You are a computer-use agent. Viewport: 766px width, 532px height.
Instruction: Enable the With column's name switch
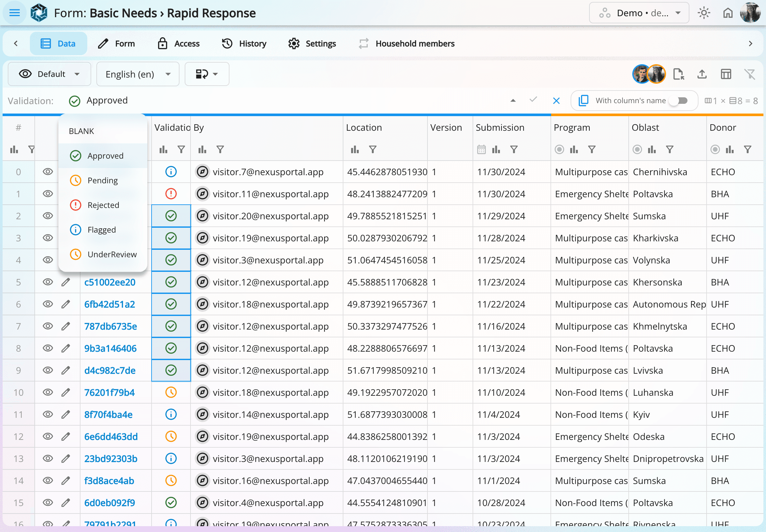coord(680,101)
